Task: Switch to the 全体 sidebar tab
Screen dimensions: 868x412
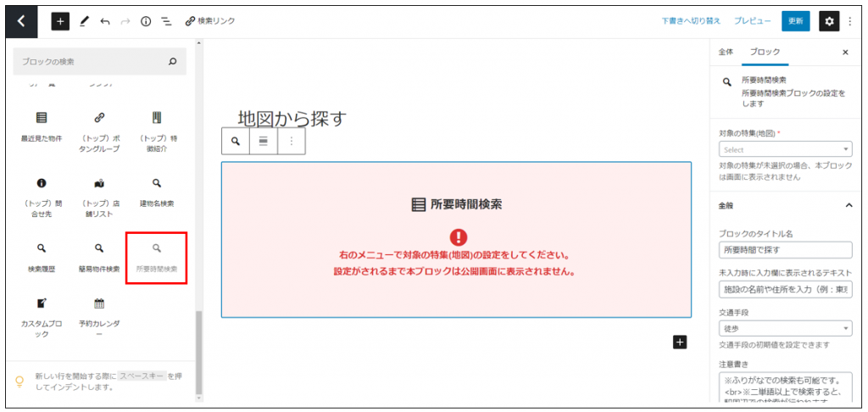Action: (x=726, y=52)
